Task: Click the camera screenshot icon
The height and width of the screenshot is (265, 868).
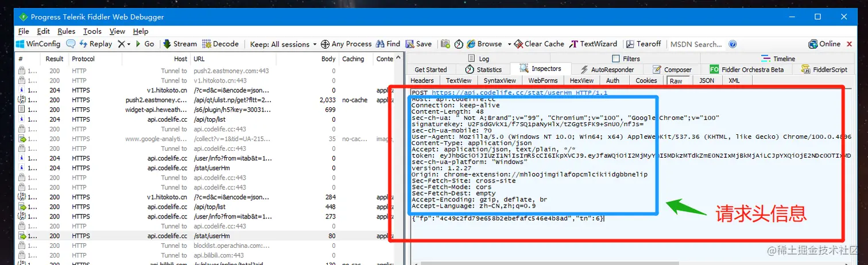Action: tap(445, 44)
